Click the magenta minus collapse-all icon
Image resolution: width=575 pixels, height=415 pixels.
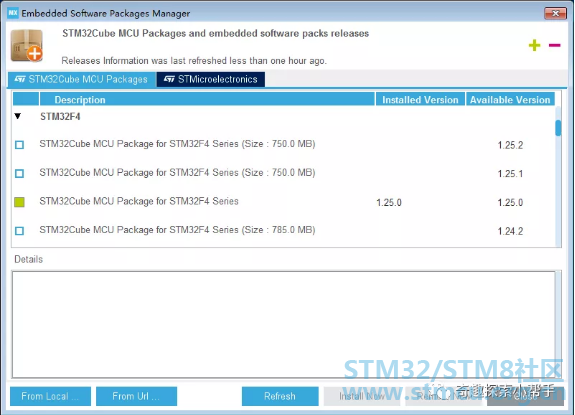[x=554, y=45]
